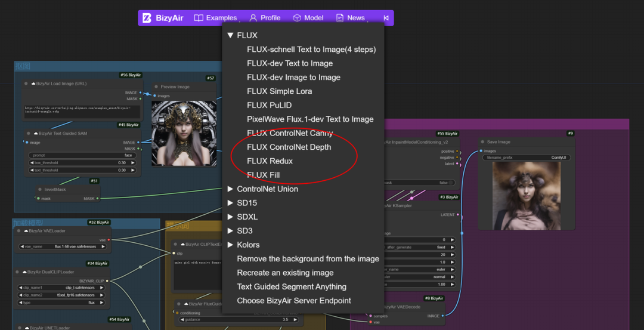Viewport: 644px width, 330px height.
Task: Select FLUX Redux example
Action: click(x=270, y=161)
